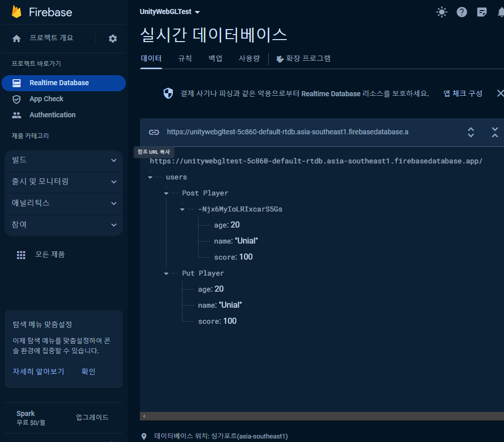Open project settings gear icon
Image resolution: width=504 pixels, height=442 pixels.
pyautogui.click(x=112, y=38)
